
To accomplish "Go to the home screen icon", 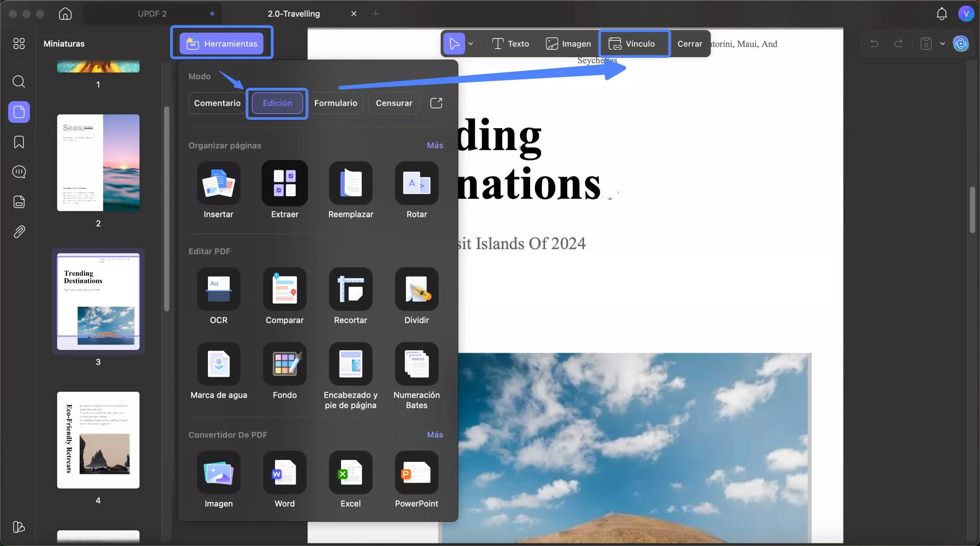I will (65, 14).
